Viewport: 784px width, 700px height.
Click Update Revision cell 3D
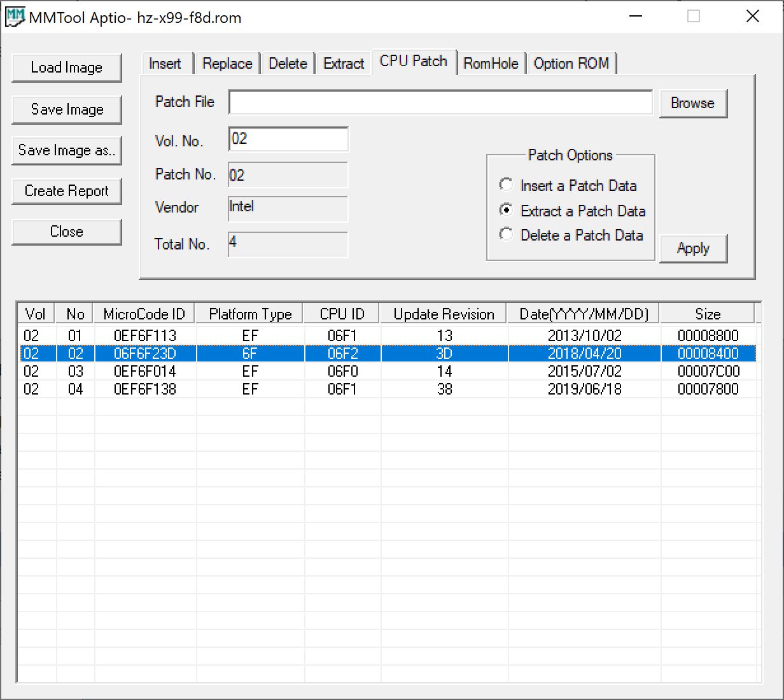(444, 353)
